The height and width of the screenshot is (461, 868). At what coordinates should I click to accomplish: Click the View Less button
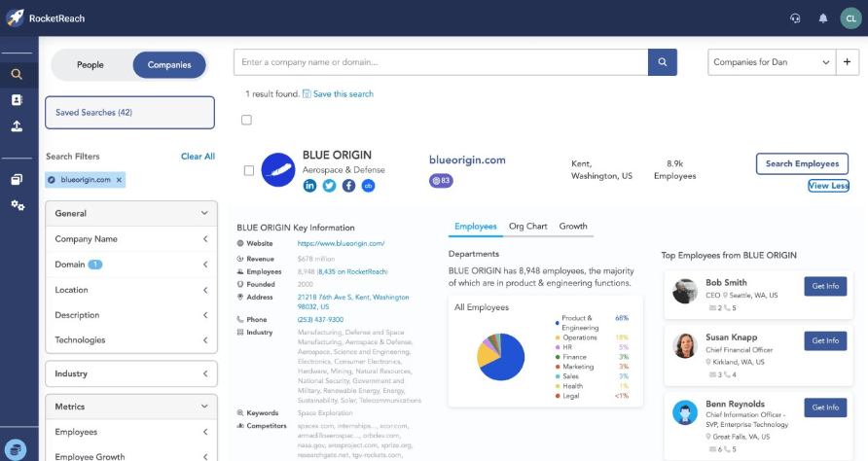(x=828, y=186)
